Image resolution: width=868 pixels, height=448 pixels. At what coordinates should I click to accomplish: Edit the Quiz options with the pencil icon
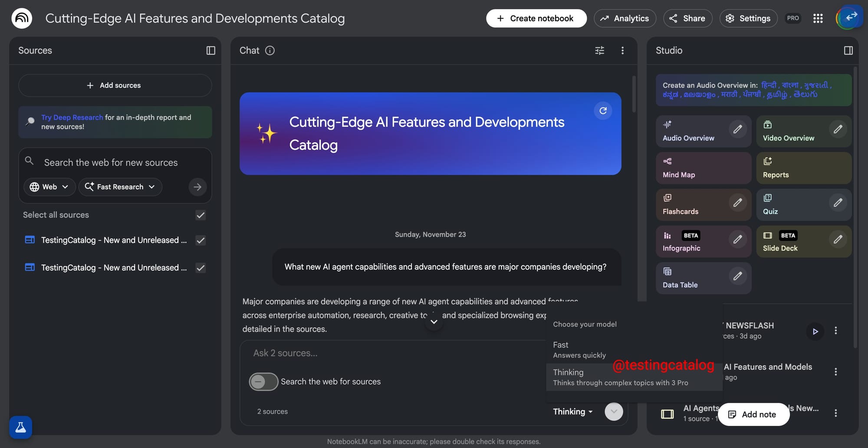[x=838, y=203]
